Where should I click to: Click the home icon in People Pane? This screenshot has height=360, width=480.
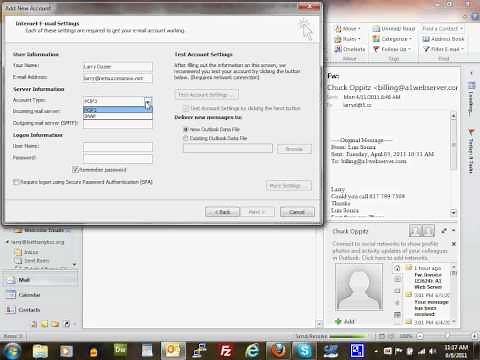397,268
